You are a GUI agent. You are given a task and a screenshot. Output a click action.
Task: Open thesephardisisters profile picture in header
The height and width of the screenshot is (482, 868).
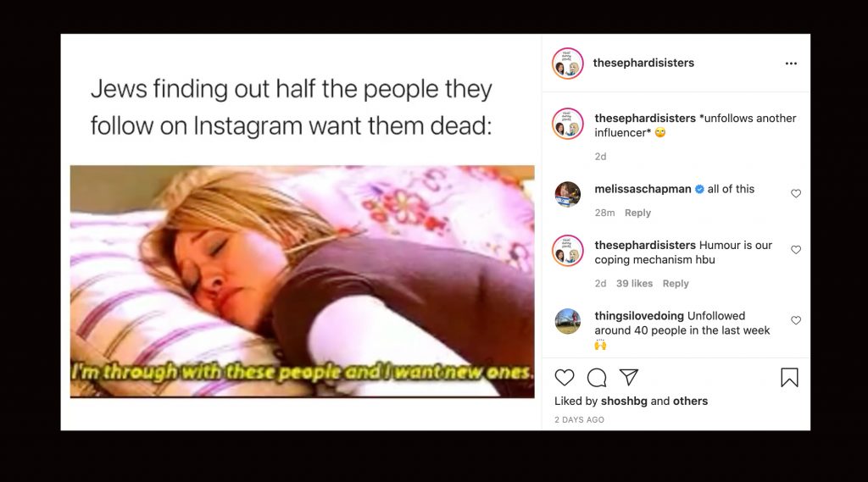coord(567,64)
